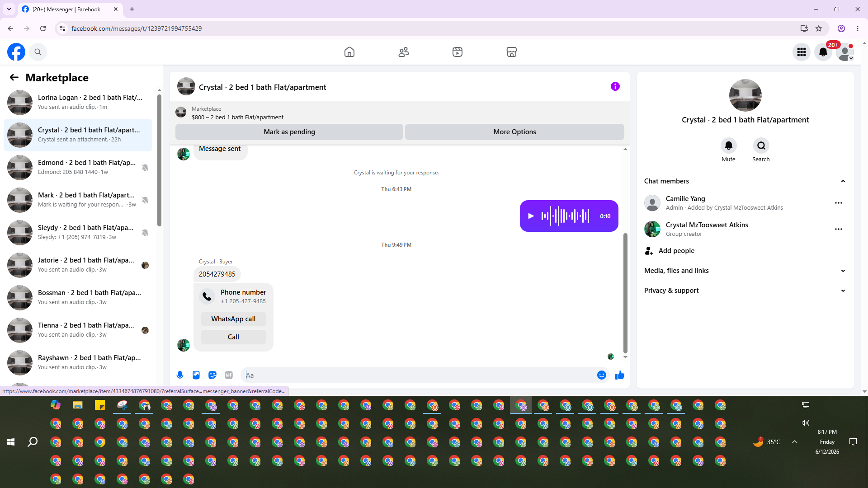Open the Rayshawn conversation
Image resolution: width=868 pixels, height=488 pixels.
point(78,362)
